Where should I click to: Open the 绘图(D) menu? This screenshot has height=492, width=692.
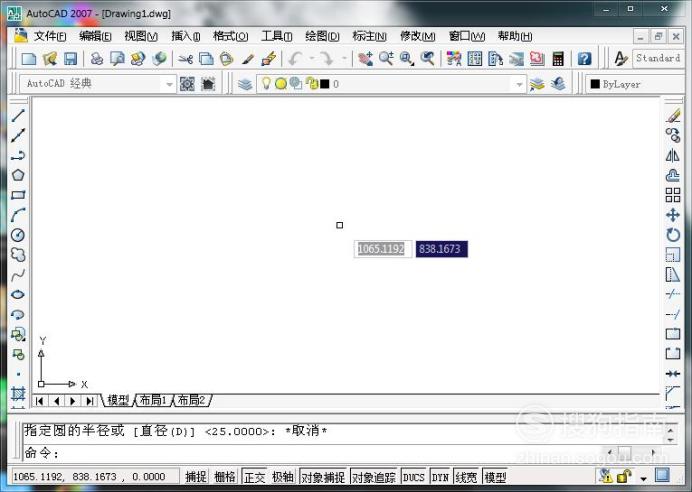322,36
